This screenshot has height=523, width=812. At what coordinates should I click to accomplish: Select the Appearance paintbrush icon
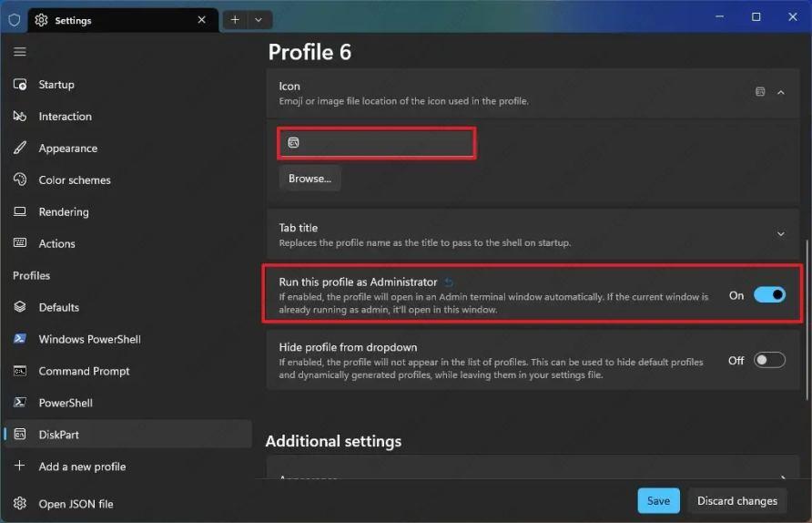click(20, 149)
